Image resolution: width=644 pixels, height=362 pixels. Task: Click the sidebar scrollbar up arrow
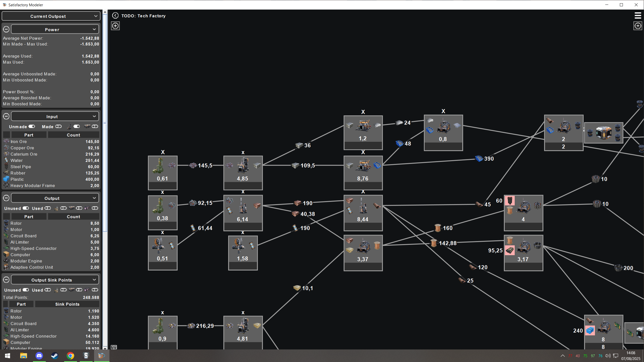[105, 12]
